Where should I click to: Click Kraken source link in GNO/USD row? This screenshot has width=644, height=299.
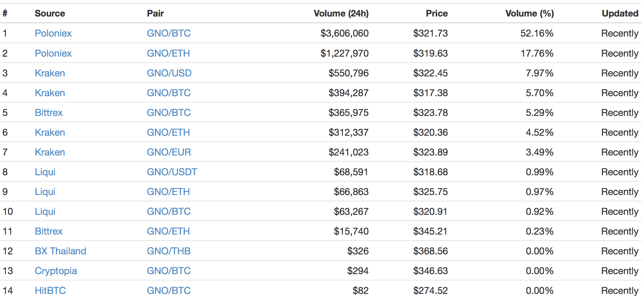[x=50, y=73]
